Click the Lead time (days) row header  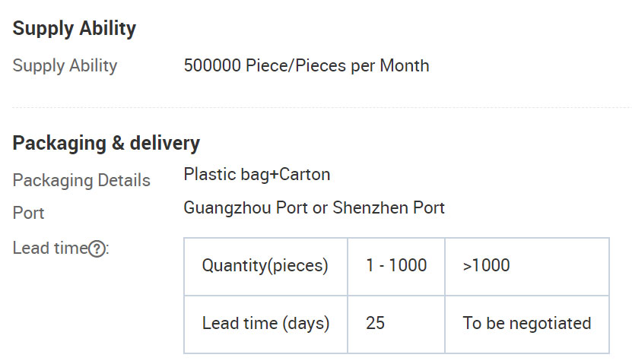click(265, 324)
